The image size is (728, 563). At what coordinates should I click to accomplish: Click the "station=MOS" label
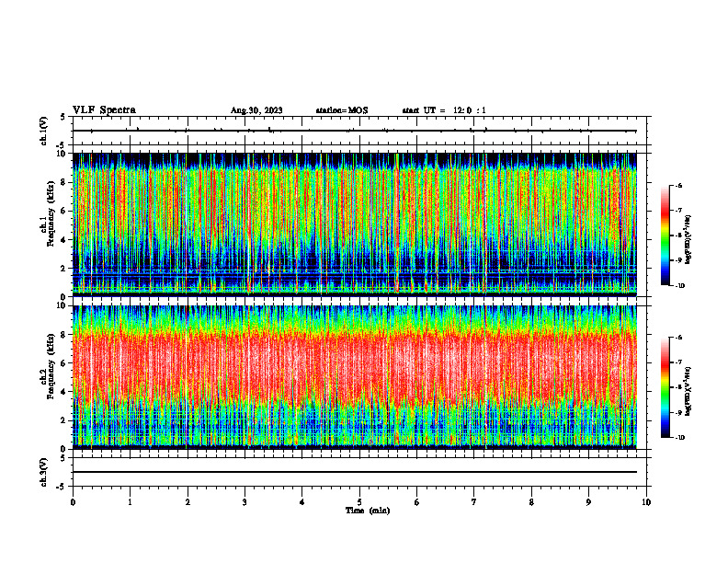click(342, 110)
